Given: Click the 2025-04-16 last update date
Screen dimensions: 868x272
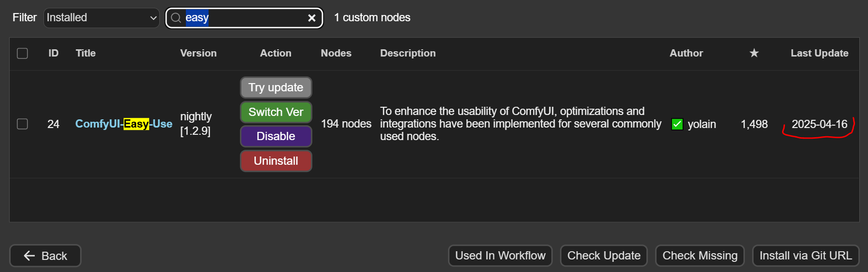Looking at the screenshot, I should 819,124.
